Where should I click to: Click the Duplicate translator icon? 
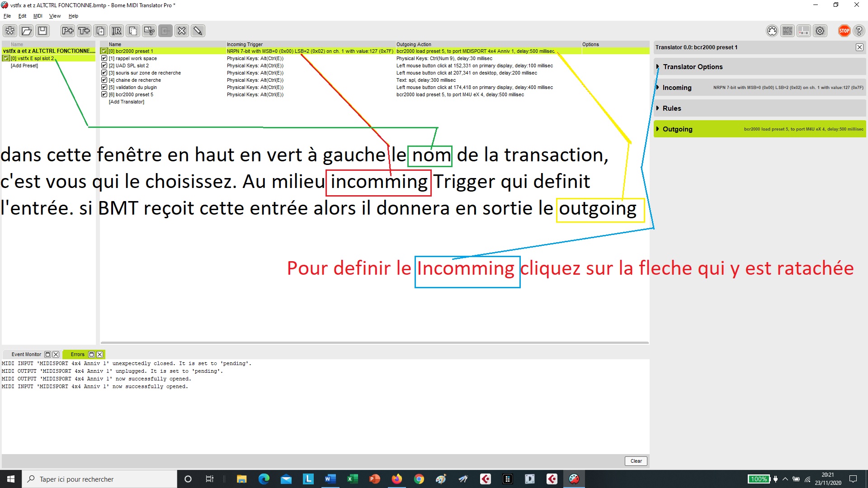(100, 31)
